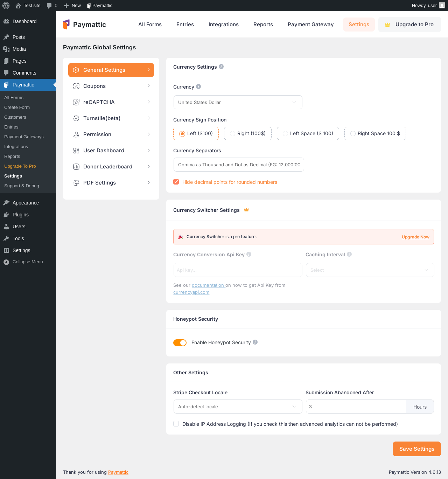The image size is (448, 479).
Task: Toggle the Enable Honeypot Security switch
Action: click(180, 343)
